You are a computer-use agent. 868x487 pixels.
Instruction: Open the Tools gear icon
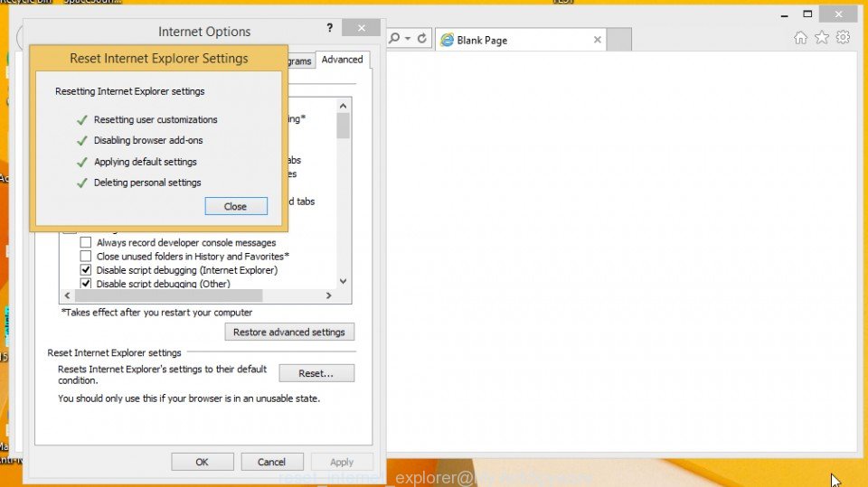point(843,38)
